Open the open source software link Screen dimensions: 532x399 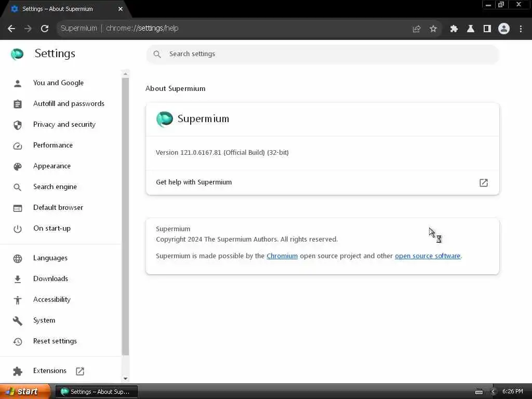point(428,256)
